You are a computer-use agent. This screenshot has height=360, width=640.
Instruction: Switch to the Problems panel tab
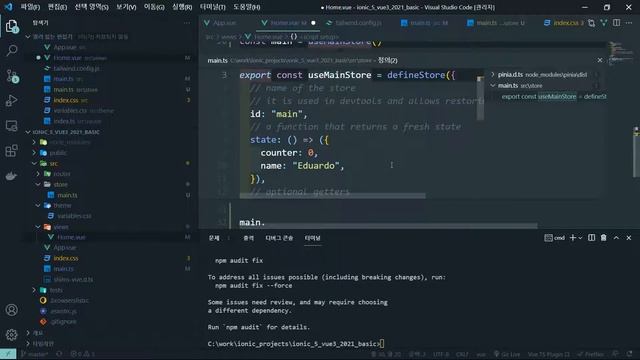pos(214,238)
